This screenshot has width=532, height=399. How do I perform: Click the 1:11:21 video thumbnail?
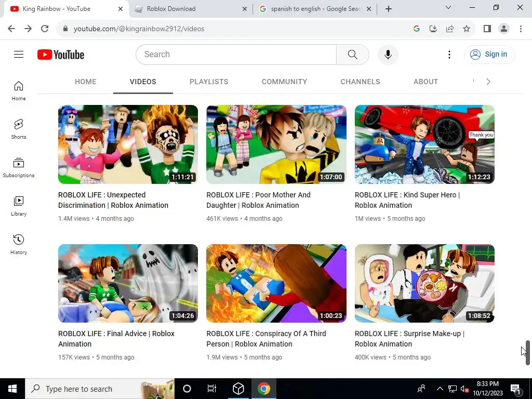[128, 144]
